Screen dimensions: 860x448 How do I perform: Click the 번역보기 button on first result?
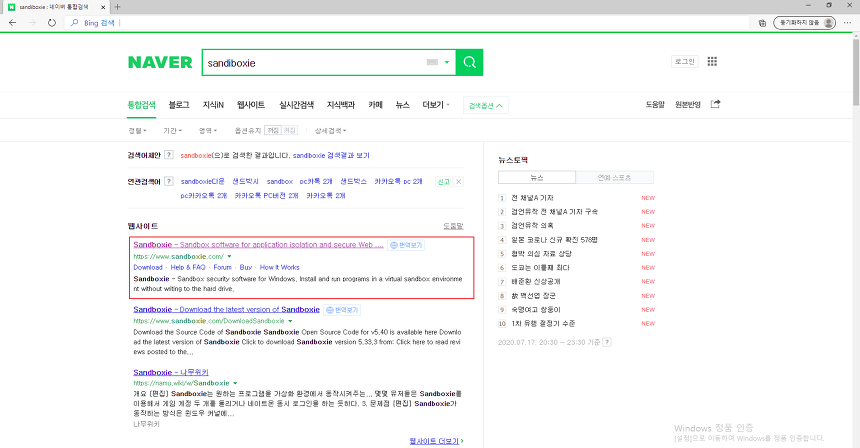[407, 244]
